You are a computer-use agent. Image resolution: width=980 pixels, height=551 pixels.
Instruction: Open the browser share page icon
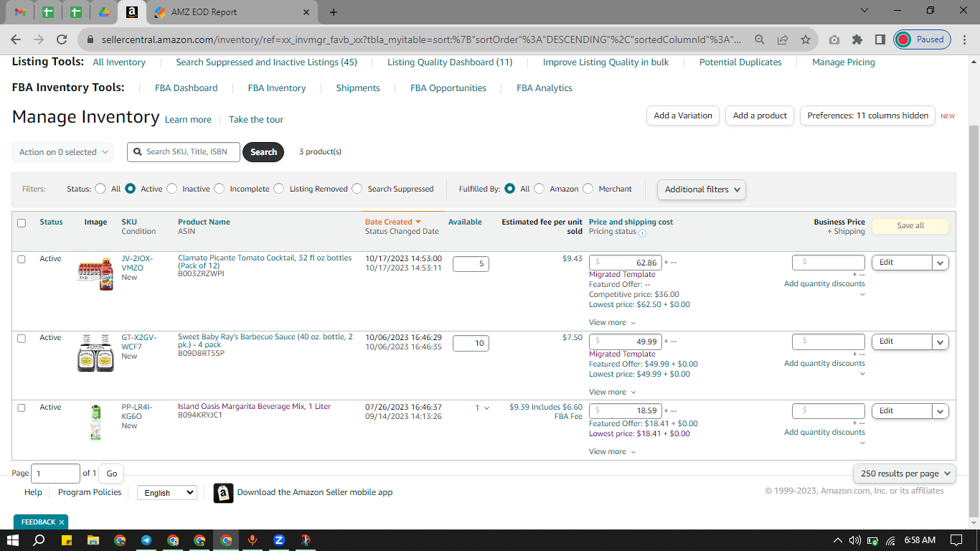(x=783, y=39)
